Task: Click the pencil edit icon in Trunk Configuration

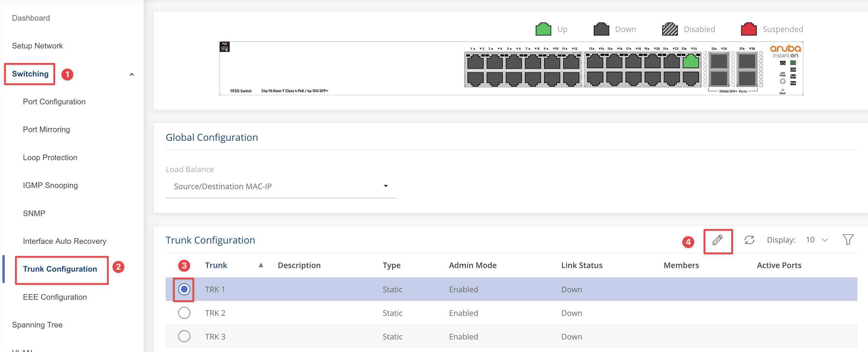Action: point(717,240)
